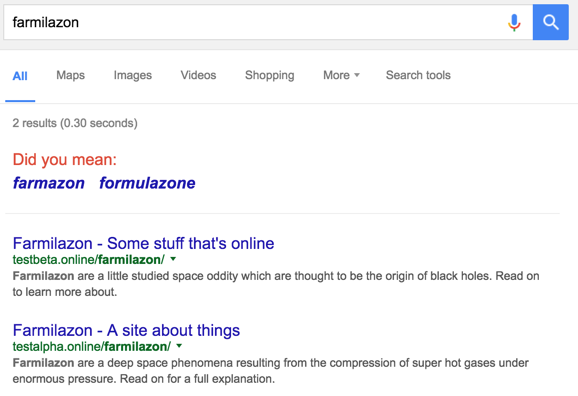Expand the arrow beside testbeta.online/farmilazon/

point(173,259)
